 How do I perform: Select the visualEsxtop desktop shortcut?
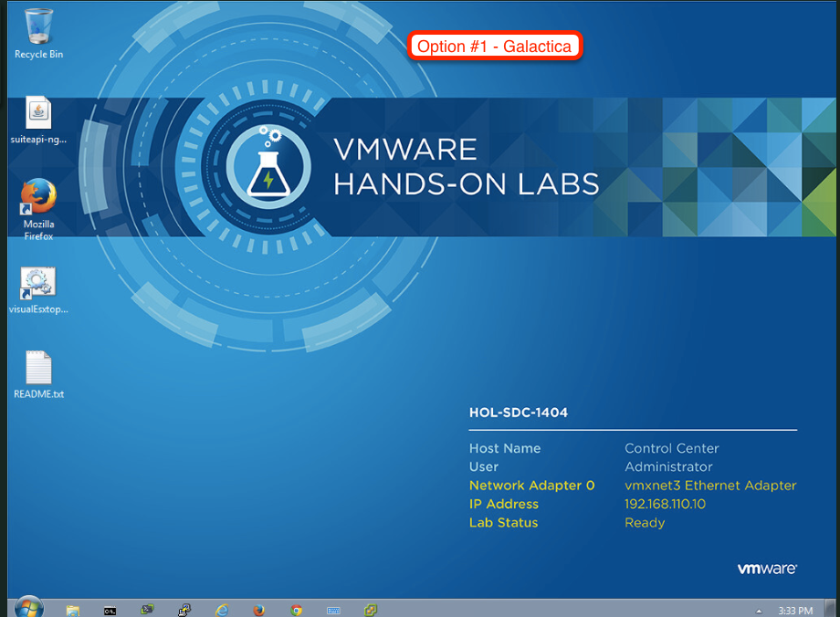click(38, 290)
